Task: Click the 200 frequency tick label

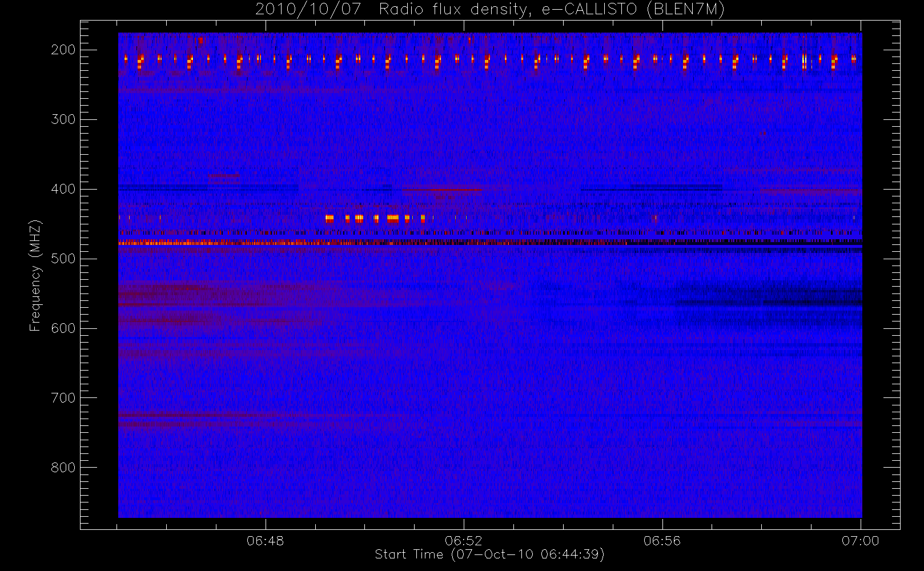Action: click(x=63, y=50)
